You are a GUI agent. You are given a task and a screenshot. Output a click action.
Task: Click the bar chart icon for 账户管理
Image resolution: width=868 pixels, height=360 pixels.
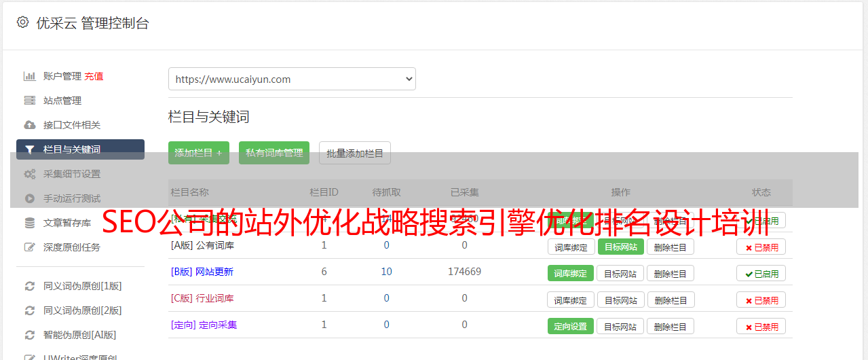pyautogui.click(x=30, y=76)
